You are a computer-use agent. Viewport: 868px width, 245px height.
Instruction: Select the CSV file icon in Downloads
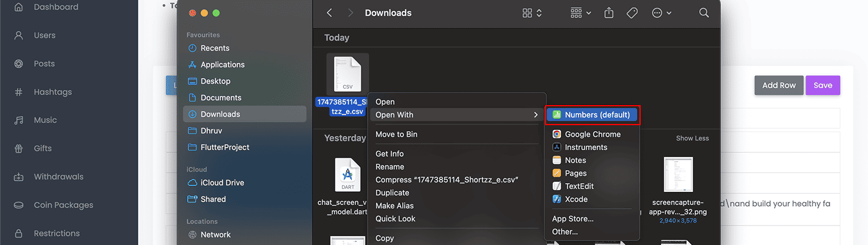click(347, 74)
